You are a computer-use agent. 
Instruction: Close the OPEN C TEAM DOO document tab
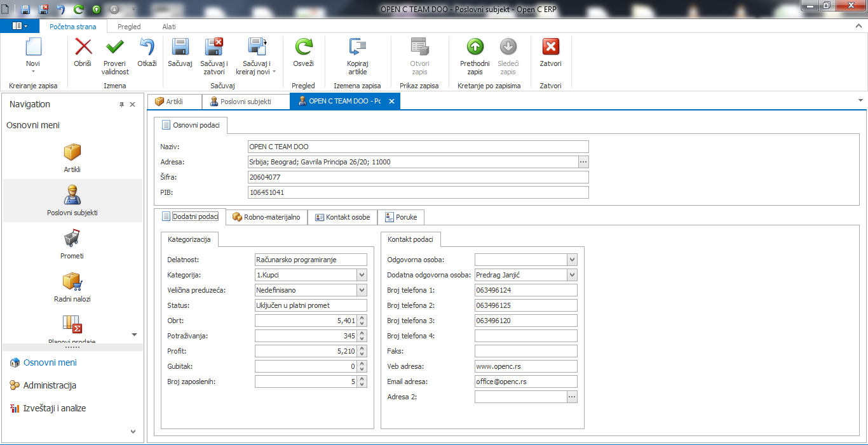391,102
